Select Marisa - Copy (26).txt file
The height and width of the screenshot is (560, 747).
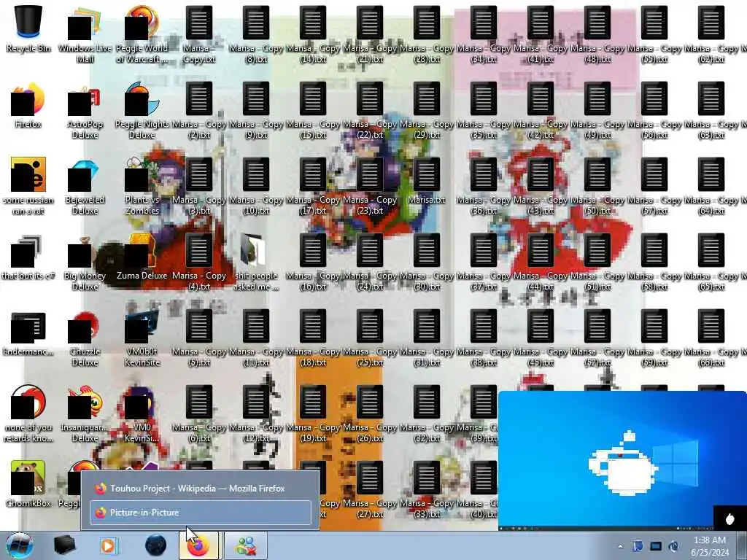tap(370, 414)
